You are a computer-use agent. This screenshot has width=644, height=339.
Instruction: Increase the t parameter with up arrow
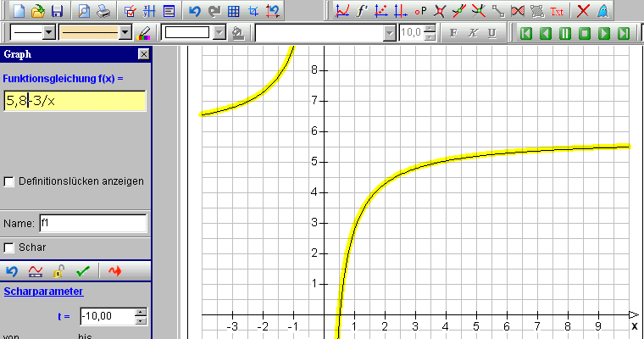(x=141, y=312)
